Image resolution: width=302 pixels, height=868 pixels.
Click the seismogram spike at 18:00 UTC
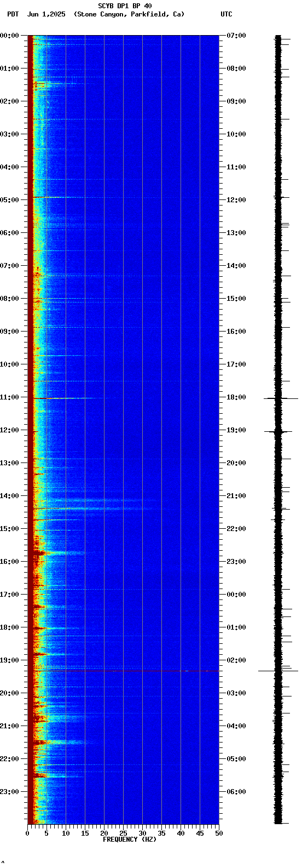(281, 398)
